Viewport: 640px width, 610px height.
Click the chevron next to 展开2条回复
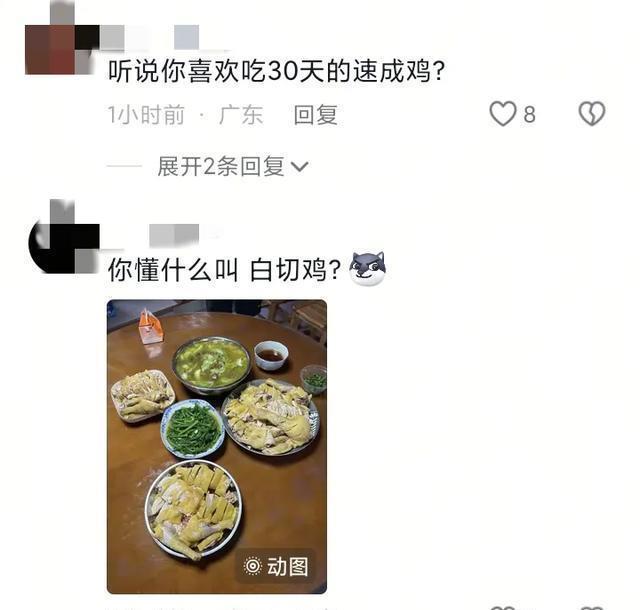[x=299, y=167]
